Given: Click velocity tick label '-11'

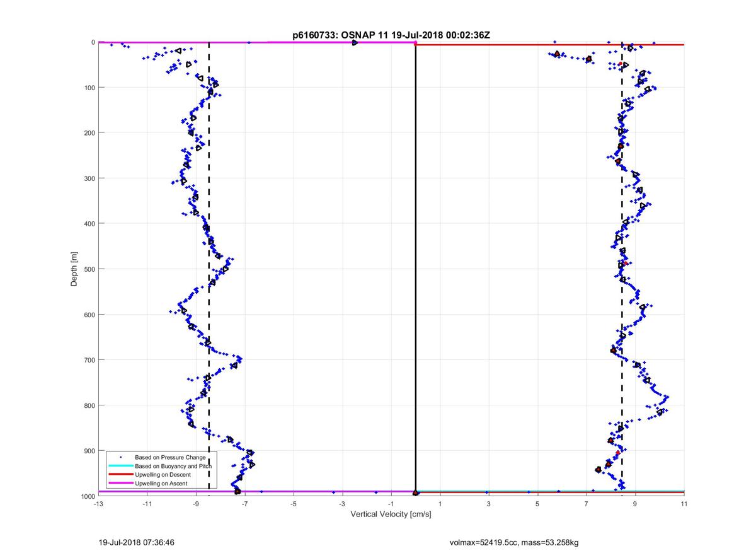Looking at the screenshot, I should tap(147, 504).
